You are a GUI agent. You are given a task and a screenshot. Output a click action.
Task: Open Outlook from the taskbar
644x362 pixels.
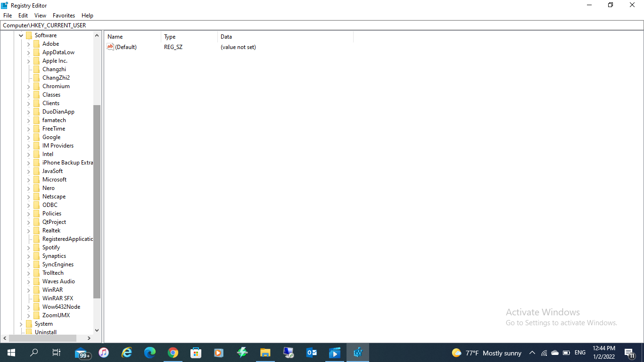coord(311,353)
